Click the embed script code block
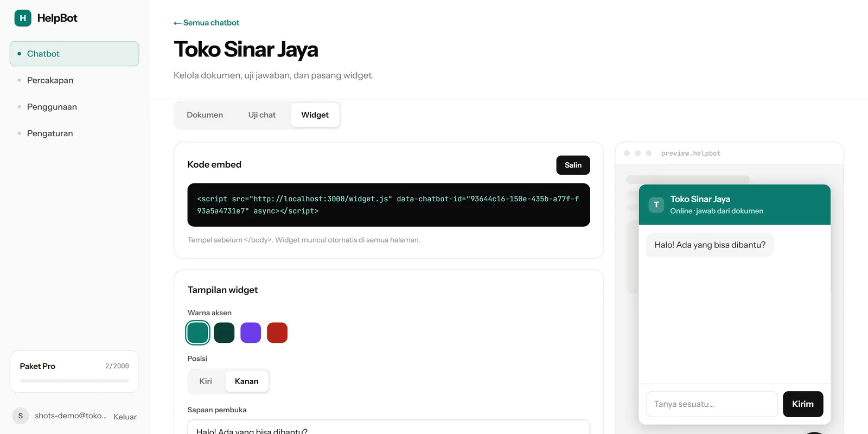Viewport: 868px width, 434px height. [x=388, y=205]
